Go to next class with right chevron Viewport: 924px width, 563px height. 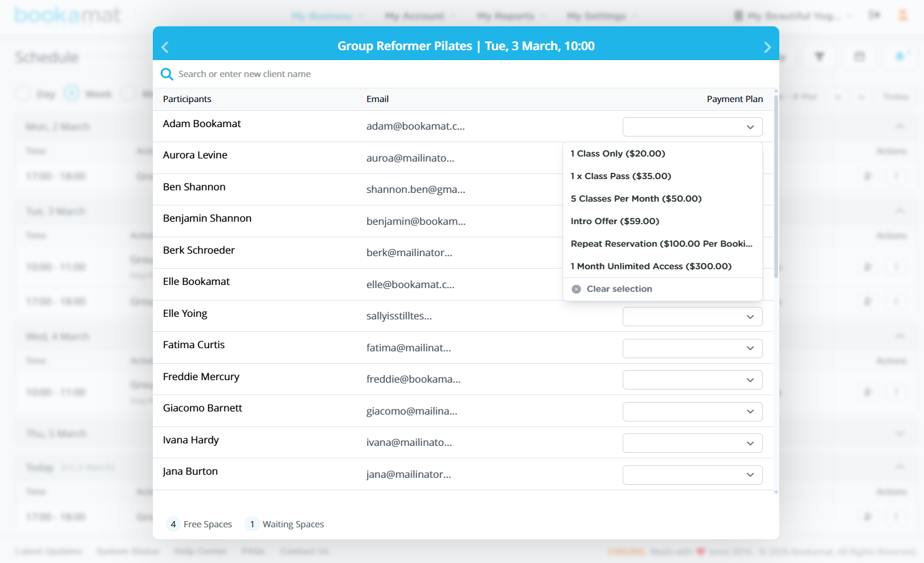pos(767,47)
